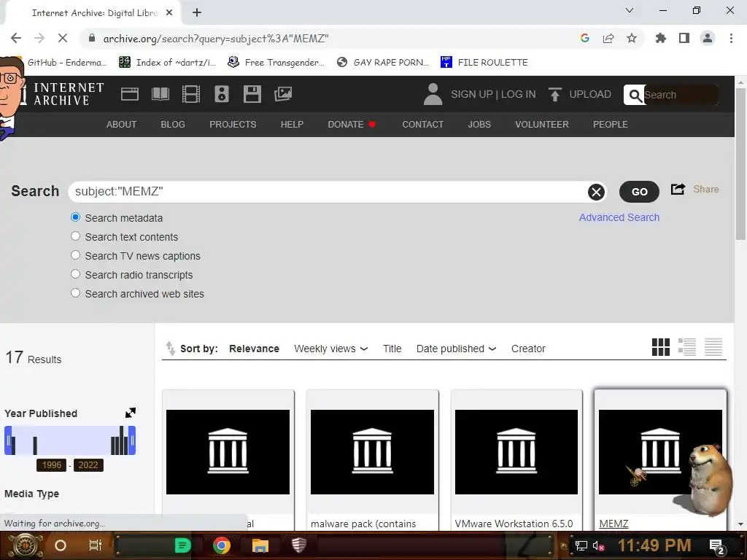Screen dimensions: 747x560
Task: Open the HELP menu item
Action: click(x=292, y=124)
